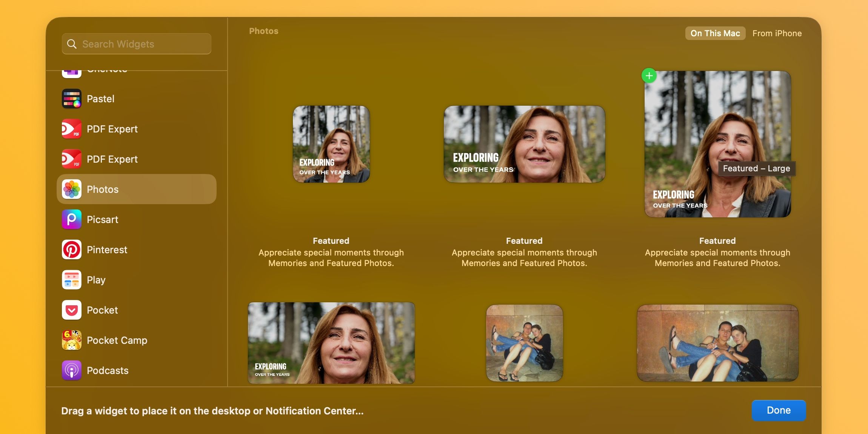Select the second PDF Expert sidebar entry
This screenshot has width=868, height=434.
click(112, 159)
